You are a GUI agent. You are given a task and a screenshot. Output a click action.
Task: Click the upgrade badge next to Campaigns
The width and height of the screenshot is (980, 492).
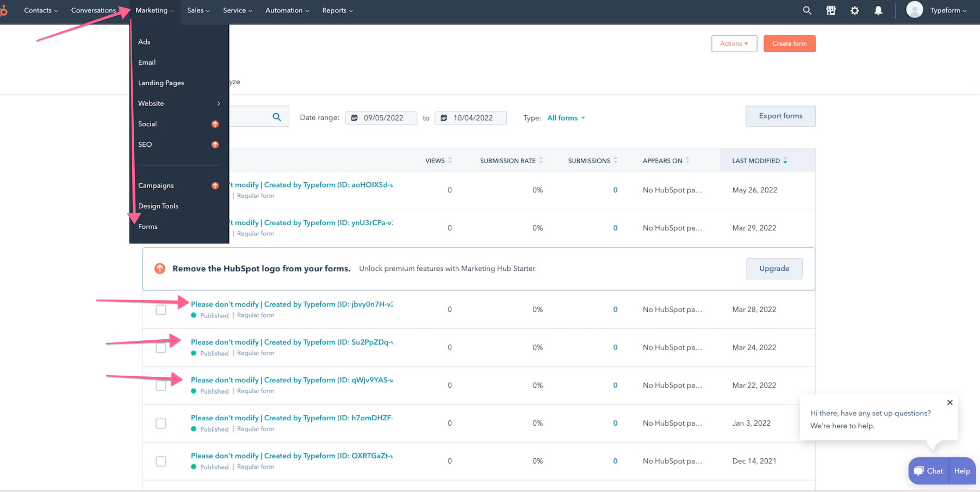pyautogui.click(x=215, y=186)
